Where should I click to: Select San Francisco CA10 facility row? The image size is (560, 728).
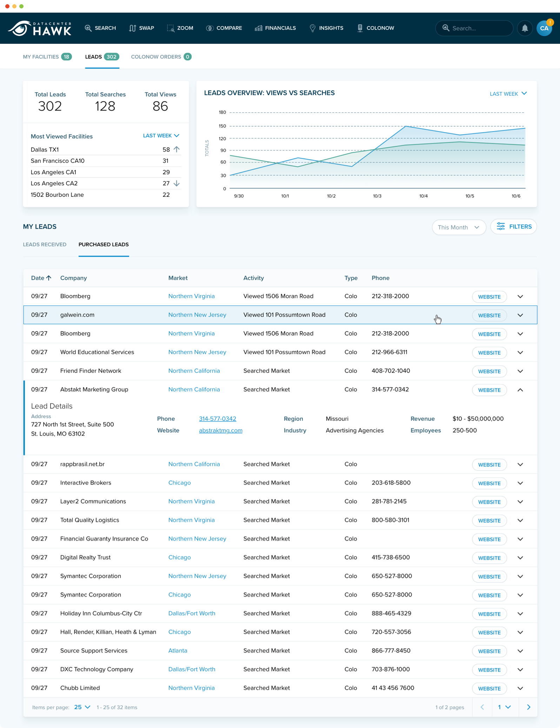(106, 161)
